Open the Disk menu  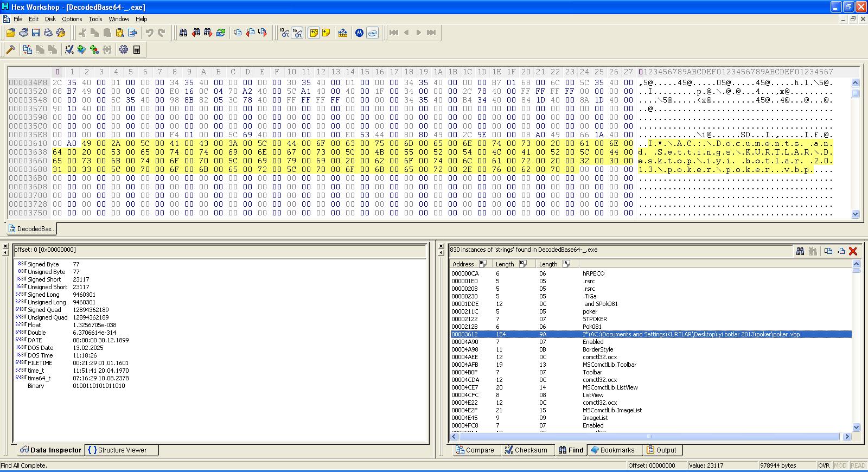click(x=50, y=19)
